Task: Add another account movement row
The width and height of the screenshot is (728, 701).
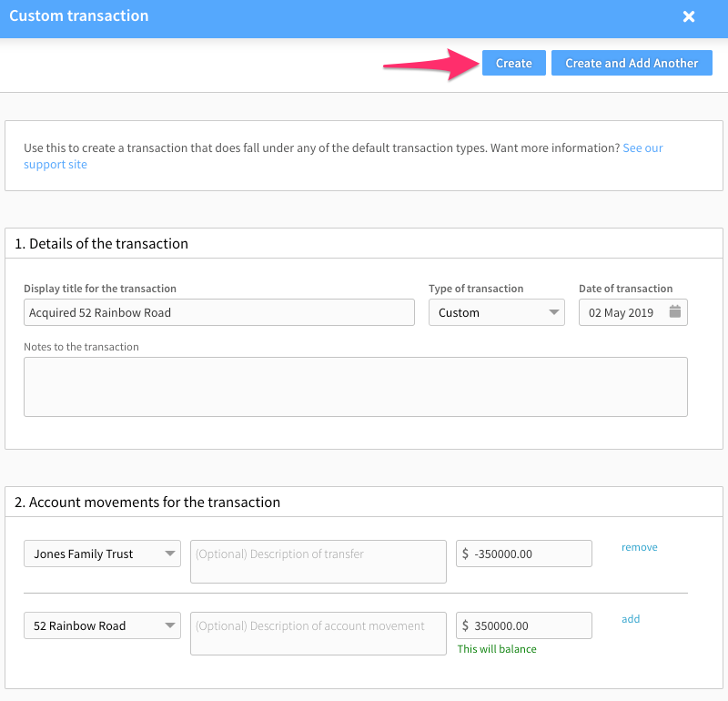Action: point(631,619)
